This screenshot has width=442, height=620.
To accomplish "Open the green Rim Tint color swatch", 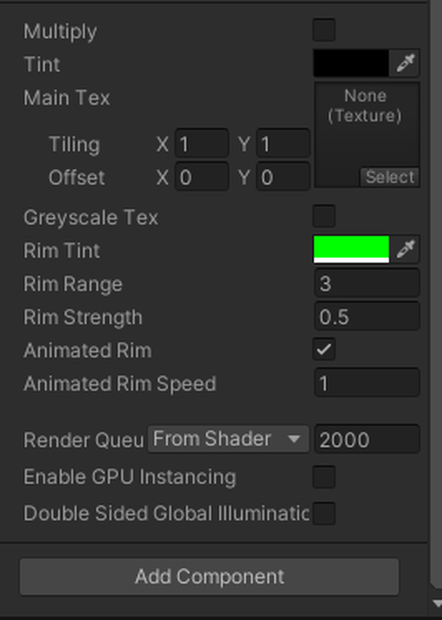I will point(351,249).
